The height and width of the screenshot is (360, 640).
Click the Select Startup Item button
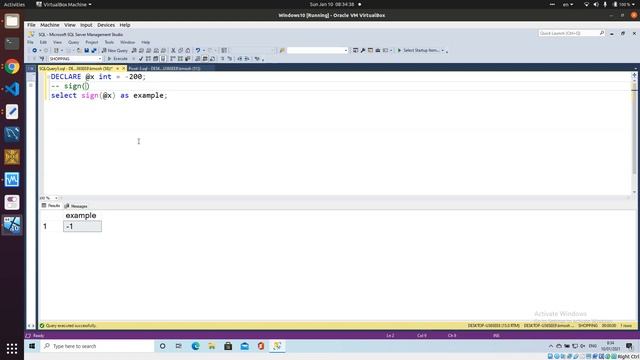click(418, 50)
